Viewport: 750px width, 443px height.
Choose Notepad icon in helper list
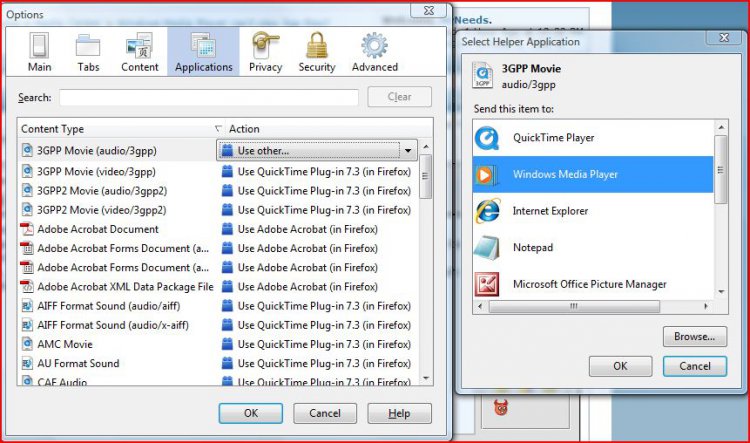[x=487, y=248]
